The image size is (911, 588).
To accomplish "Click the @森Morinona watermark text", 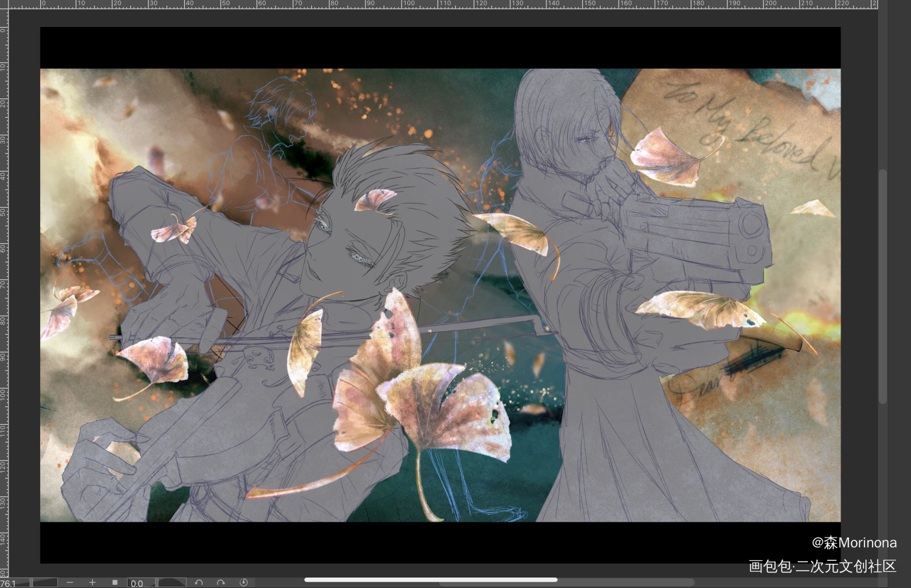I will tap(854, 542).
